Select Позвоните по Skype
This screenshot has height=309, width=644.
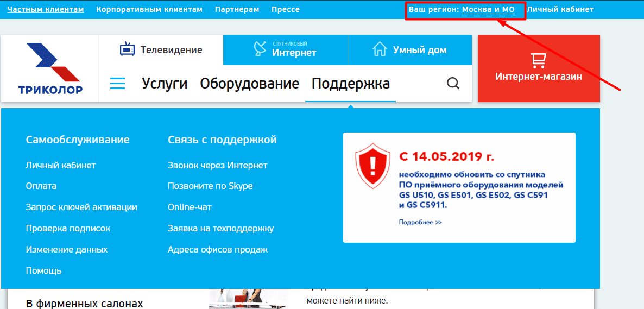coord(210,186)
